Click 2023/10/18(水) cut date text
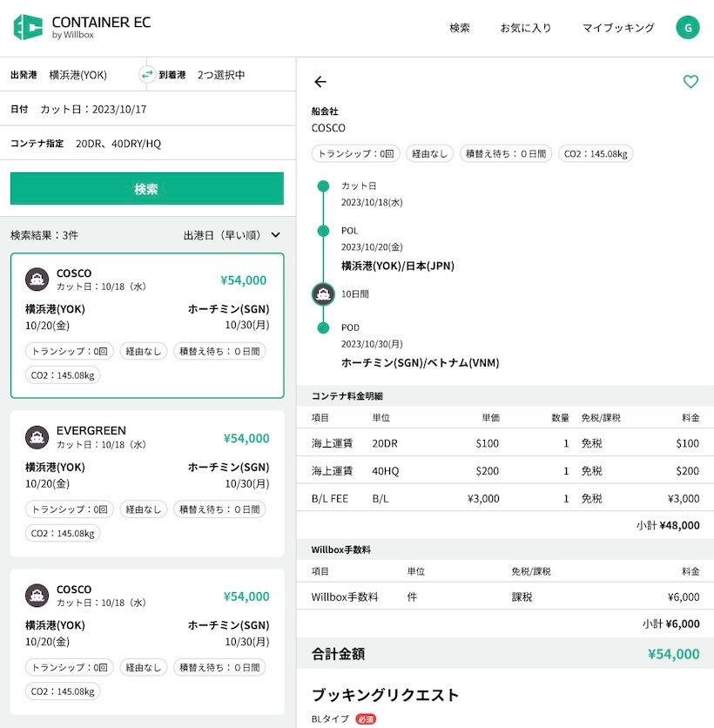 372,202
